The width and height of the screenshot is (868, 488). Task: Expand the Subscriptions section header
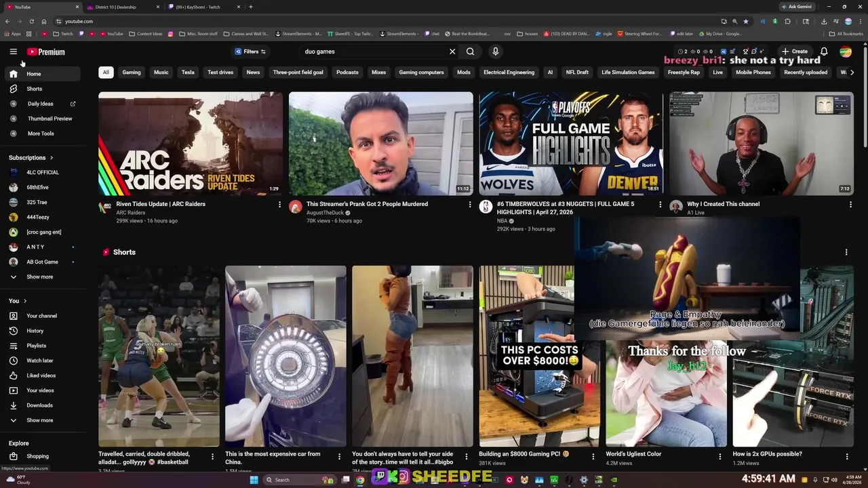[31, 158]
